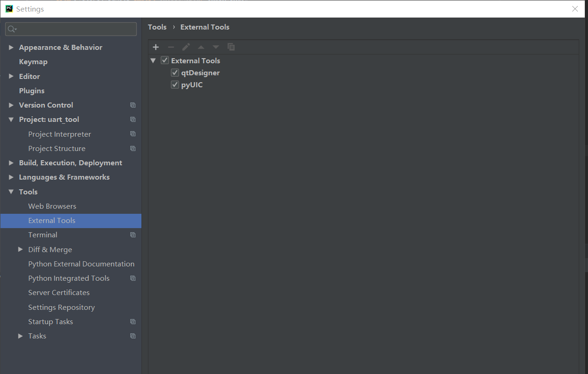Select Version Control in settings tree
Viewport: 588px width, 374px height.
coord(46,105)
